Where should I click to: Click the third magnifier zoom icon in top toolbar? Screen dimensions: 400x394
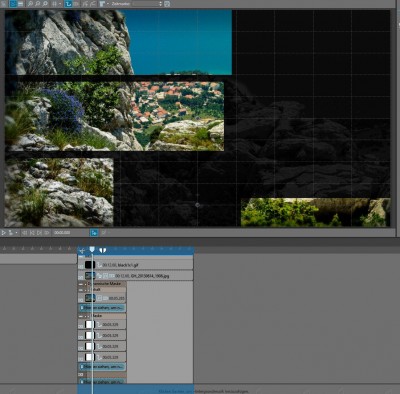pyautogui.click(x=45, y=4)
